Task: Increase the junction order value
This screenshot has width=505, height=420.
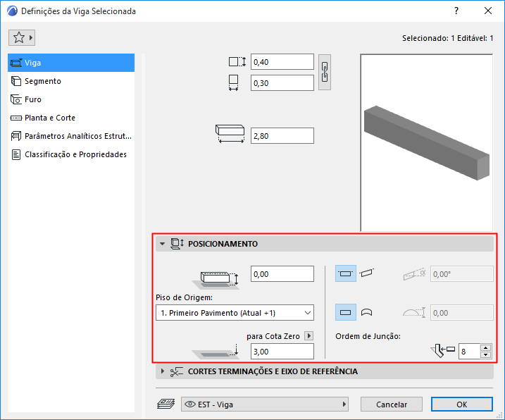Action: coord(486,347)
